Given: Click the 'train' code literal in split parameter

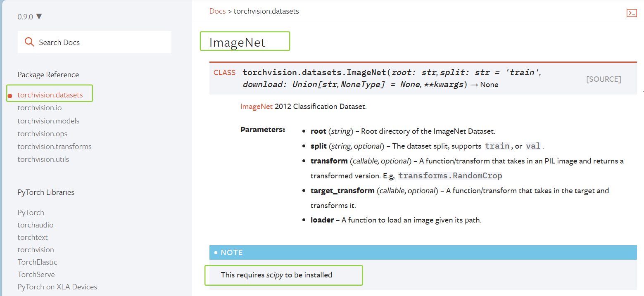Looking at the screenshot, I should [x=497, y=146].
